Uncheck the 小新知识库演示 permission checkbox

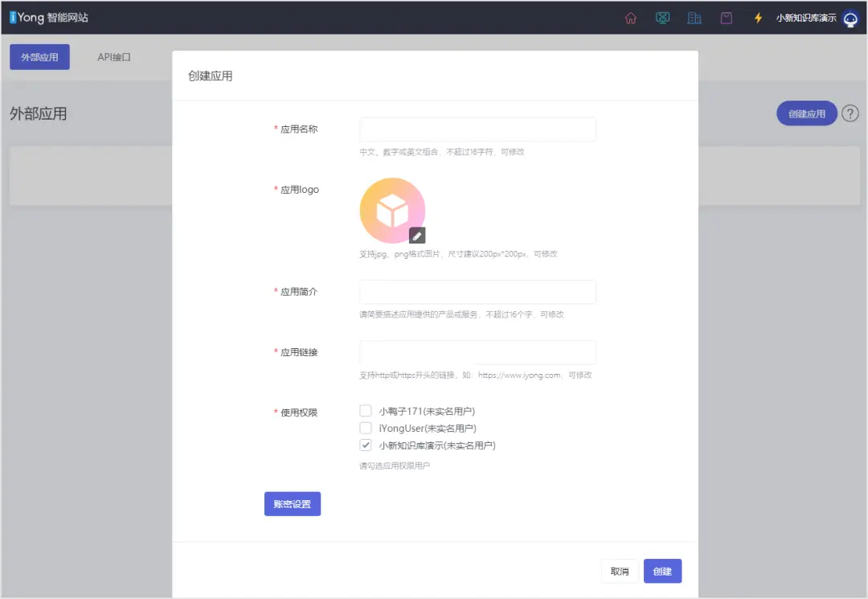pyautogui.click(x=366, y=445)
